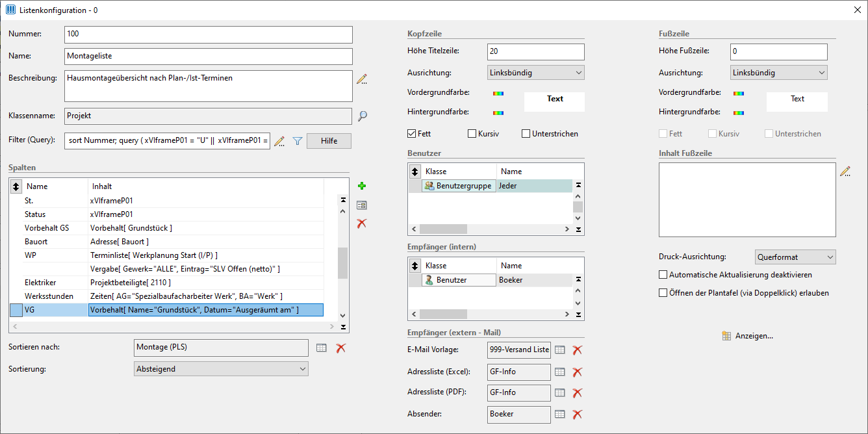868x434 pixels.
Task: Select the Bauort column row
Action: click(167, 242)
